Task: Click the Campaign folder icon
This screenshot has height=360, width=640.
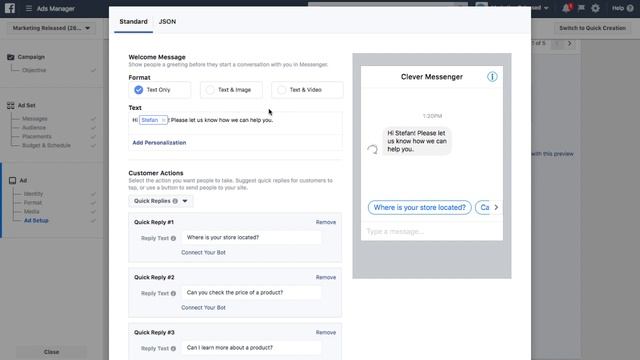Action: pyautogui.click(x=11, y=57)
